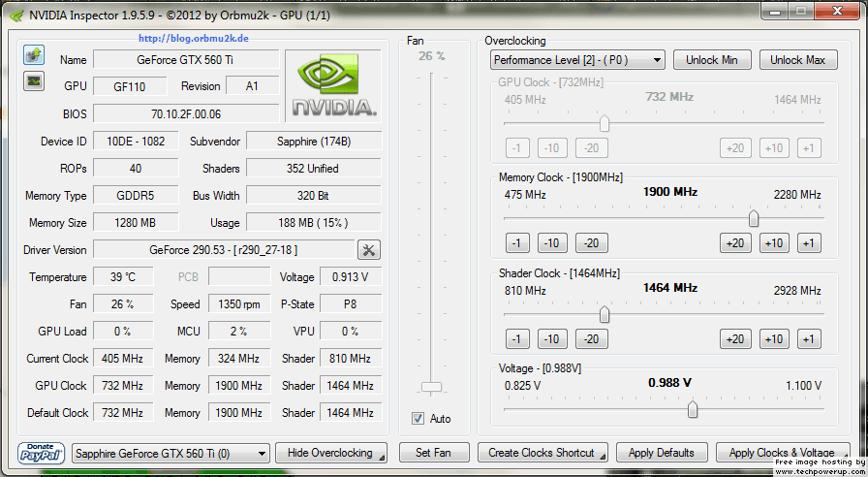Click the Current Clock field 405 MHz
This screenshot has height=477, width=868.
click(123, 359)
